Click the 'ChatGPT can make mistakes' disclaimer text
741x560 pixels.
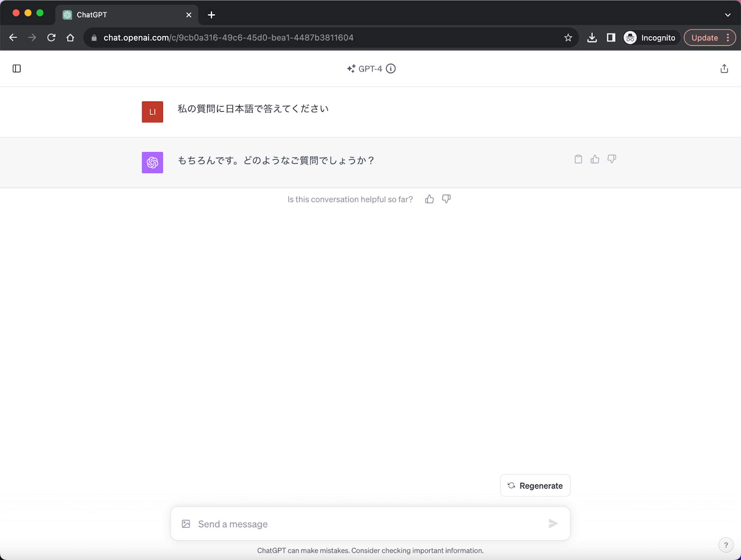[x=370, y=550]
